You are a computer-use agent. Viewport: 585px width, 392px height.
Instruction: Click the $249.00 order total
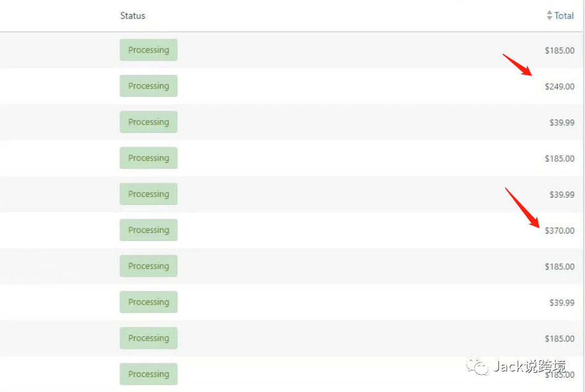[559, 87]
